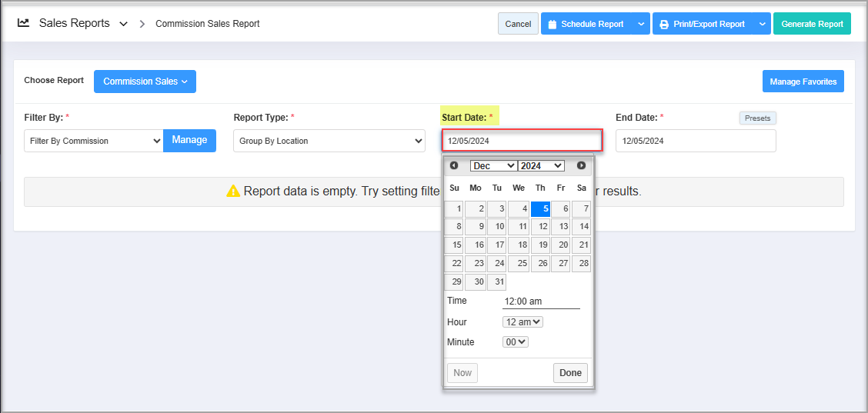Open the month selector showing Dec

493,165
